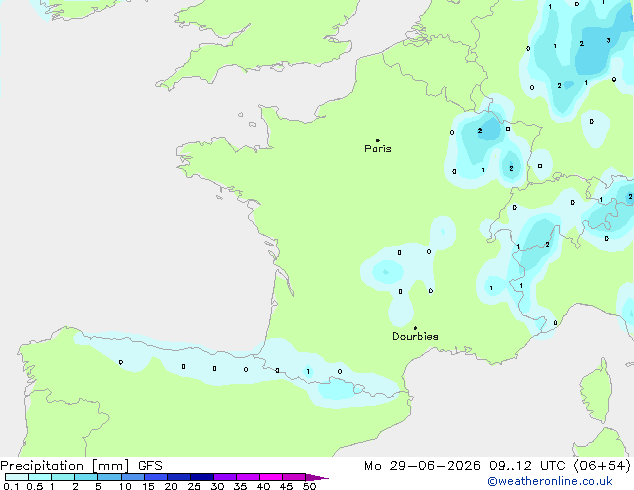Screen dimensions: 634x490
Task: Pick the 10–15 mm legend swatch
Action: click(x=133, y=477)
